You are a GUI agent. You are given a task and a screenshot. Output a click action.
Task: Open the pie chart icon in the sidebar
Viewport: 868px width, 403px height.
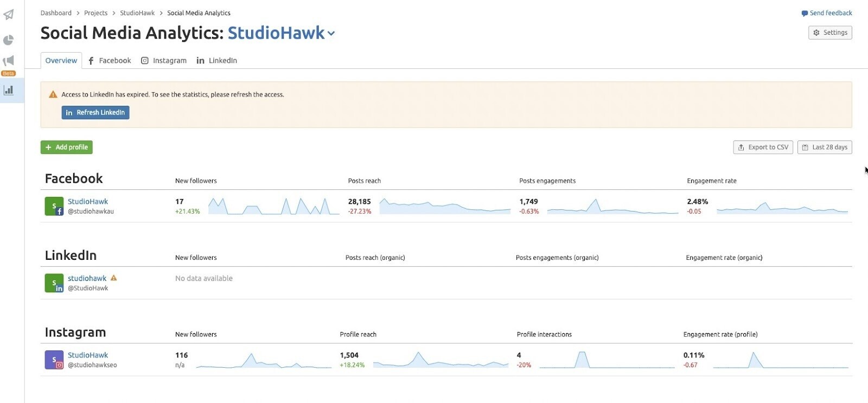click(9, 40)
